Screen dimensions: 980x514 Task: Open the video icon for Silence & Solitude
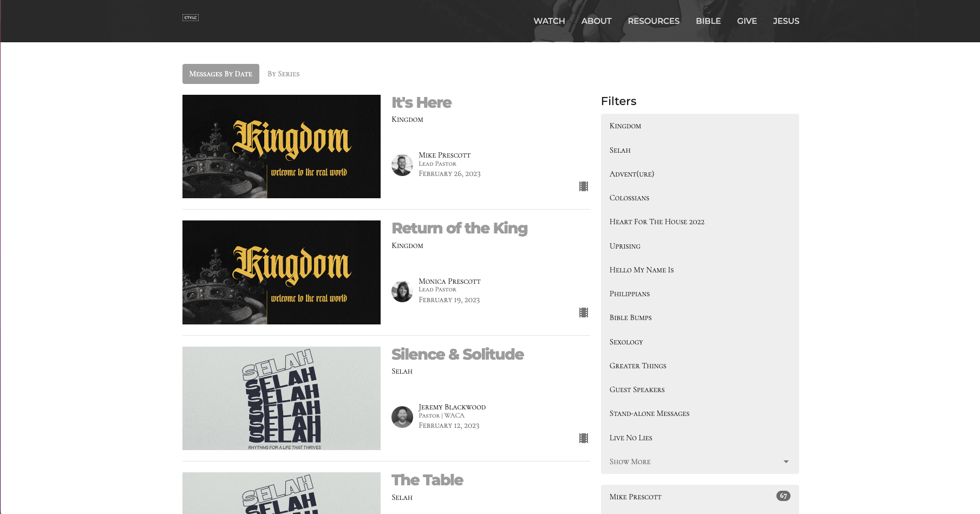coord(584,438)
